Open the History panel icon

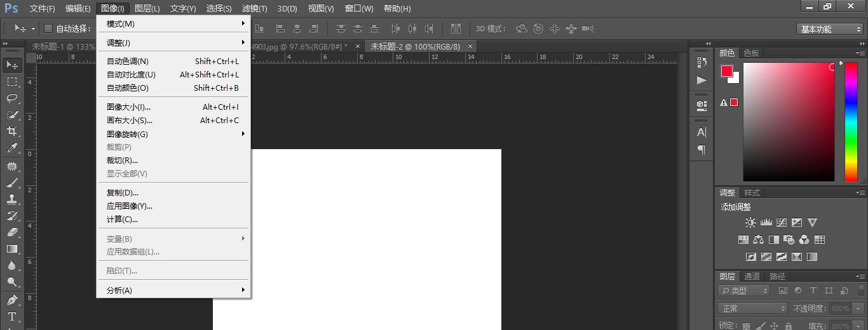click(x=702, y=62)
